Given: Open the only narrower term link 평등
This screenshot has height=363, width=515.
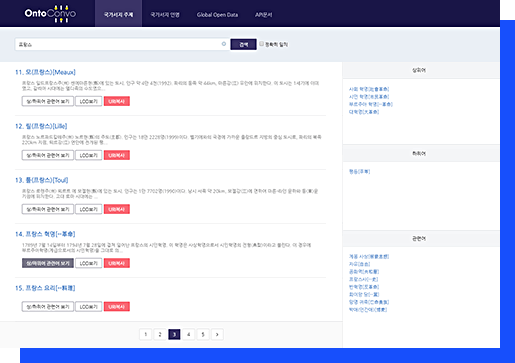Looking at the screenshot, I should (x=359, y=171).
